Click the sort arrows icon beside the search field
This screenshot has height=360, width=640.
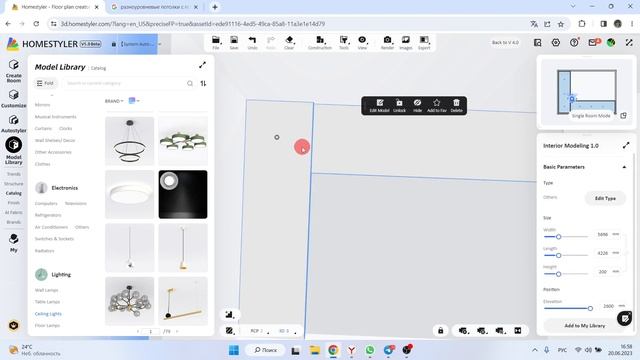click(203, 83)
